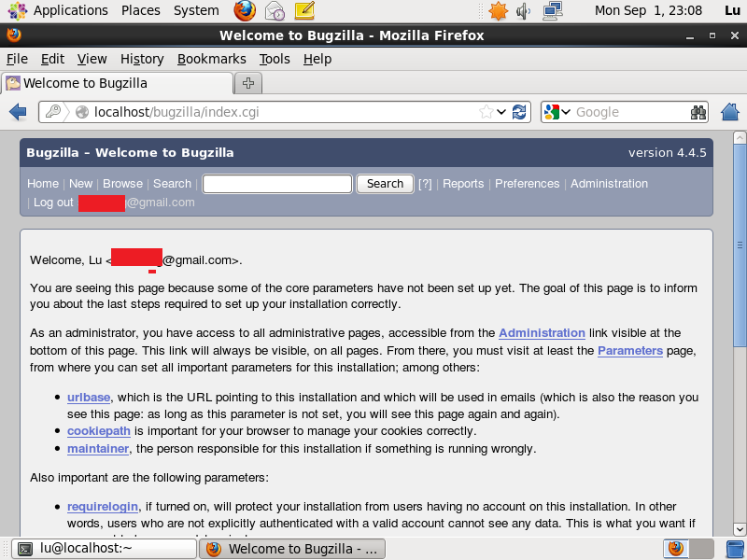This screenshot has width=747, height=560.
Task: Click the key site identity icon
Action: click(x=53, y=112)
